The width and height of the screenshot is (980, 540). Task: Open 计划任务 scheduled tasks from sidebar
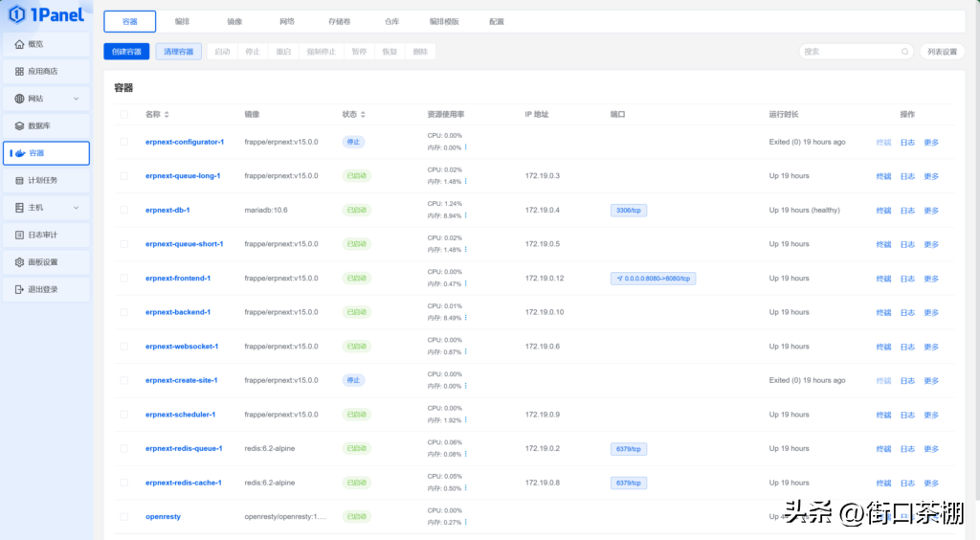point(19,180)
